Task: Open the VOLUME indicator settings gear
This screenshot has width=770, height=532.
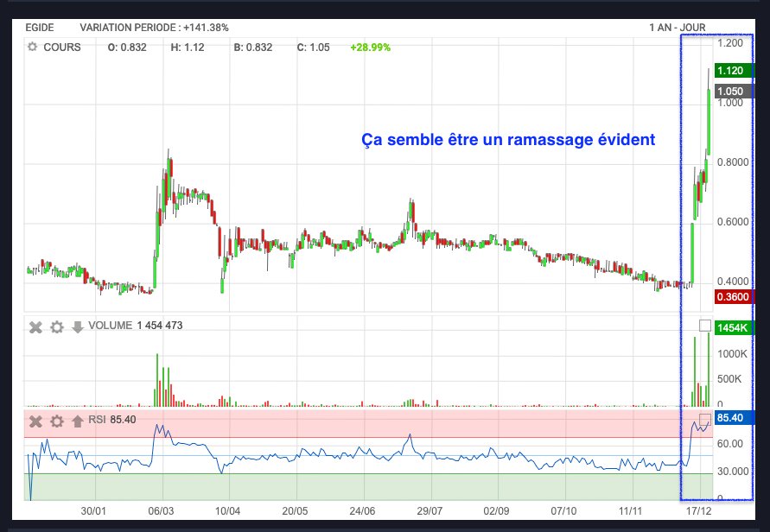Action: 56,326
